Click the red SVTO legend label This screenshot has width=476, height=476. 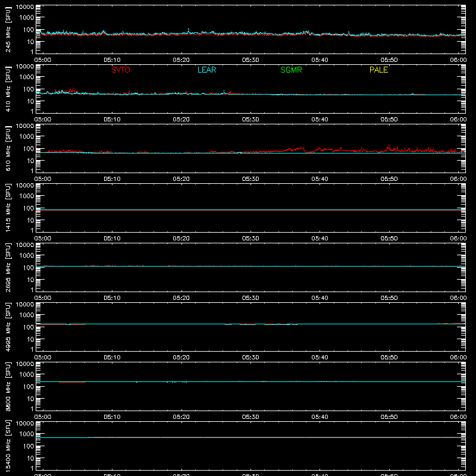[121, 70]
